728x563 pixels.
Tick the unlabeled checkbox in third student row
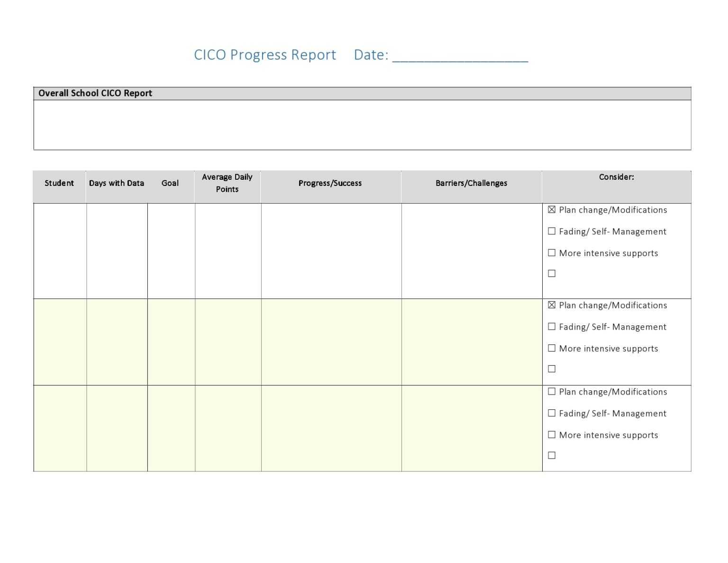click(x=552, y=455)
